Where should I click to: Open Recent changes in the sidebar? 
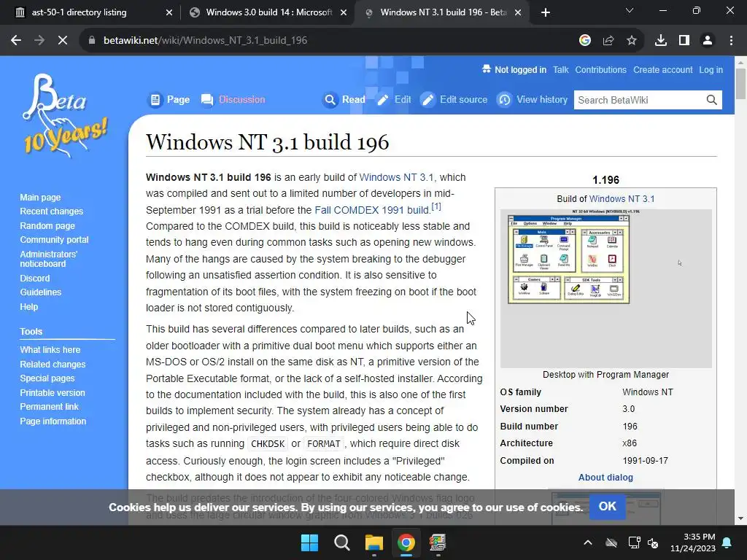pos(52,211)
